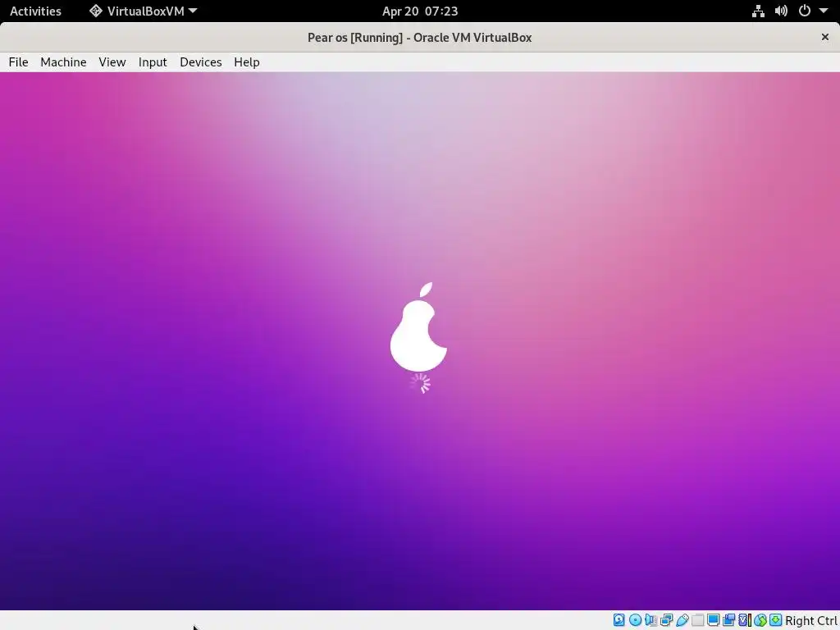Click the Right Ctrl host key label
Viewport: 840px width, 630px height.
pos(811,620)
